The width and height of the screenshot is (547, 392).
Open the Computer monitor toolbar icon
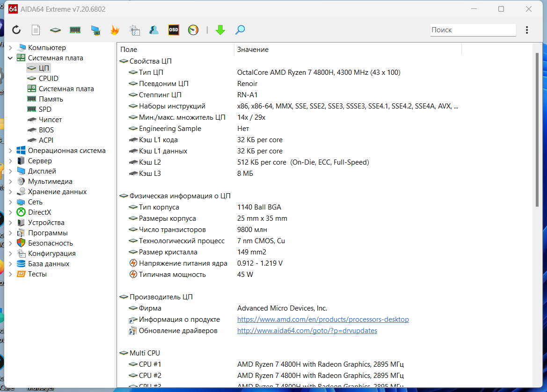coord(95,30)
